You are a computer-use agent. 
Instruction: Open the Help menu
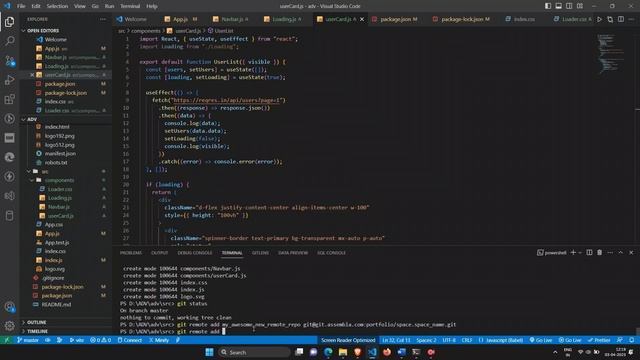tap(152, 6)
